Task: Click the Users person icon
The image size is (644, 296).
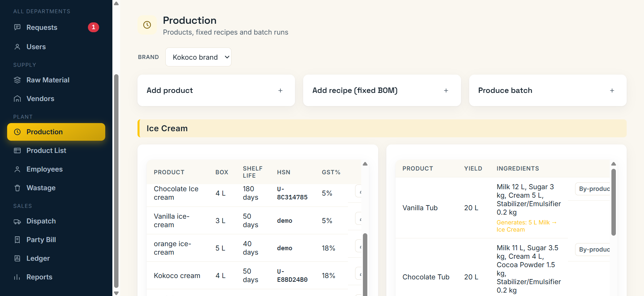Action: coord(17,47)
